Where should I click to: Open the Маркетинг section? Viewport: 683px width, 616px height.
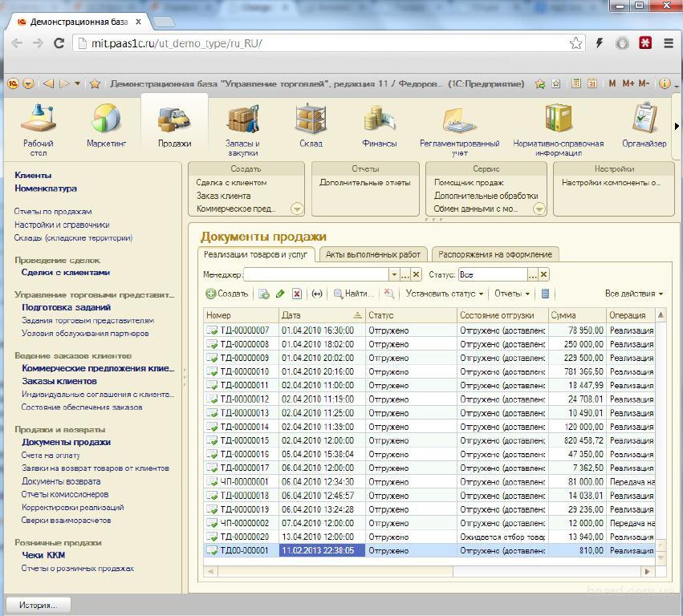106,127
